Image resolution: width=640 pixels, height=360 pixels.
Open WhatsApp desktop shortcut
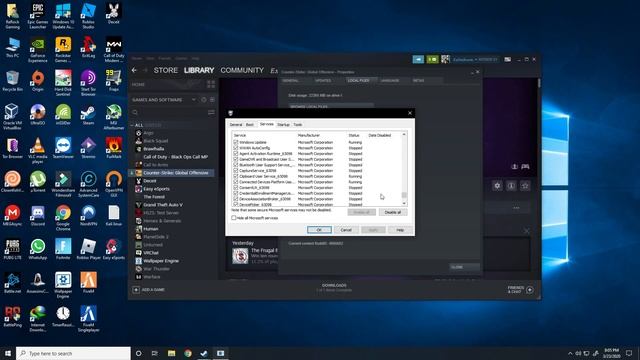tap(38, 249)
